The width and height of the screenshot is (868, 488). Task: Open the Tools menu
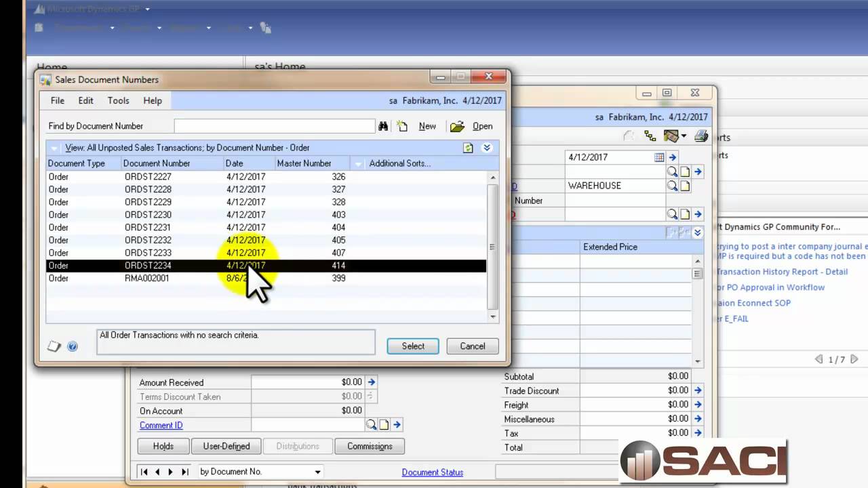[x=118, y=100]
